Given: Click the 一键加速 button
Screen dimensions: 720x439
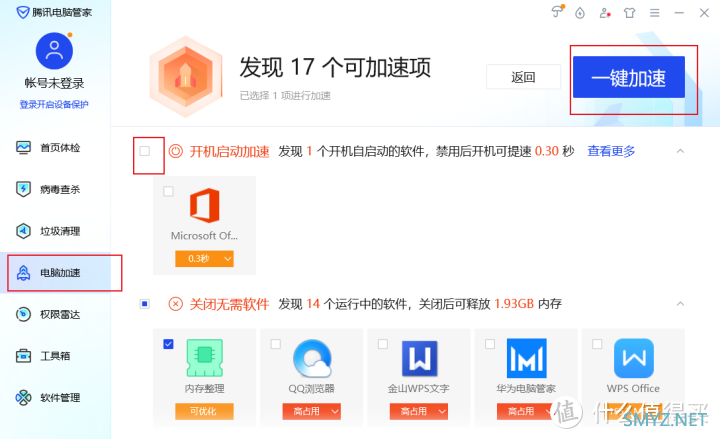Looking at the screenshot, I should [x=629, y=77].
